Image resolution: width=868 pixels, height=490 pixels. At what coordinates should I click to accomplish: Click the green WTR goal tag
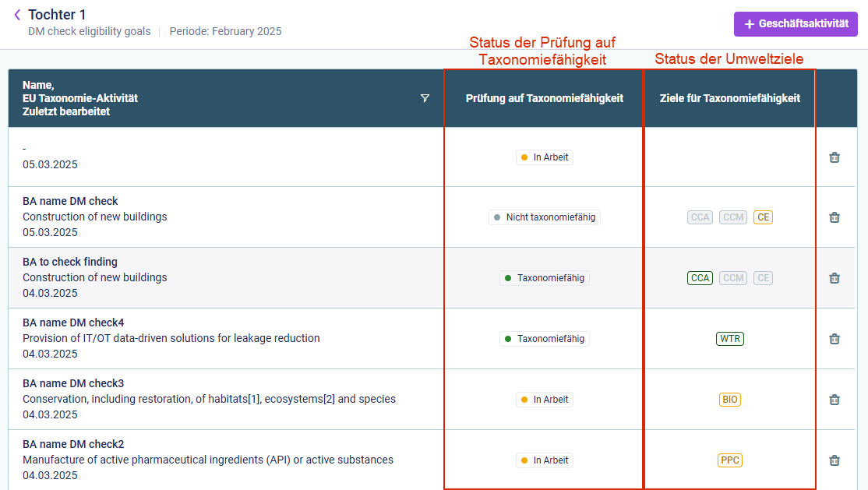point(729,339)
